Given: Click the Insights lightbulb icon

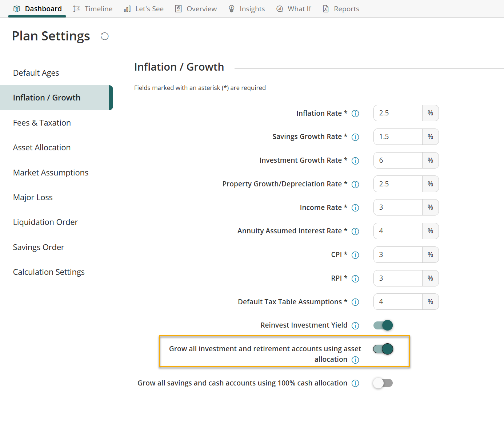Looking at the screenshot, I should (x=231, y=9).
